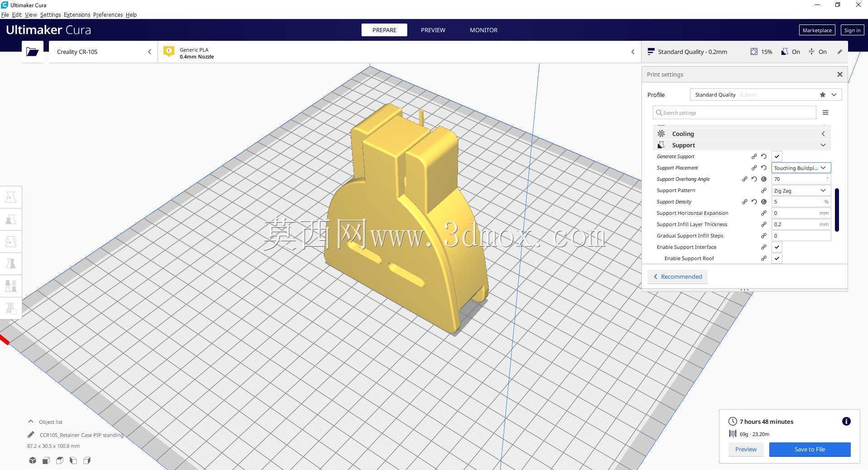The image size is (868, 470).
Task: Toggle the Enable Support Interface checkbox
Action: click(x=776, y=247)
